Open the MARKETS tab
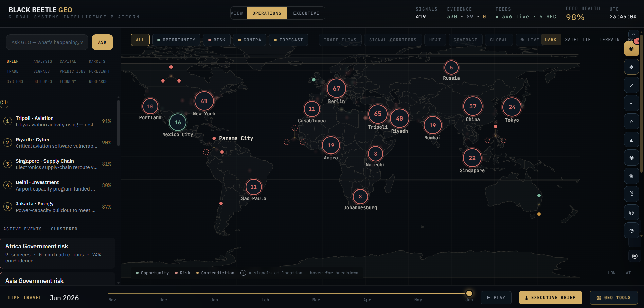Viewport: 644px width, 308px height. (x=97, y=61)
